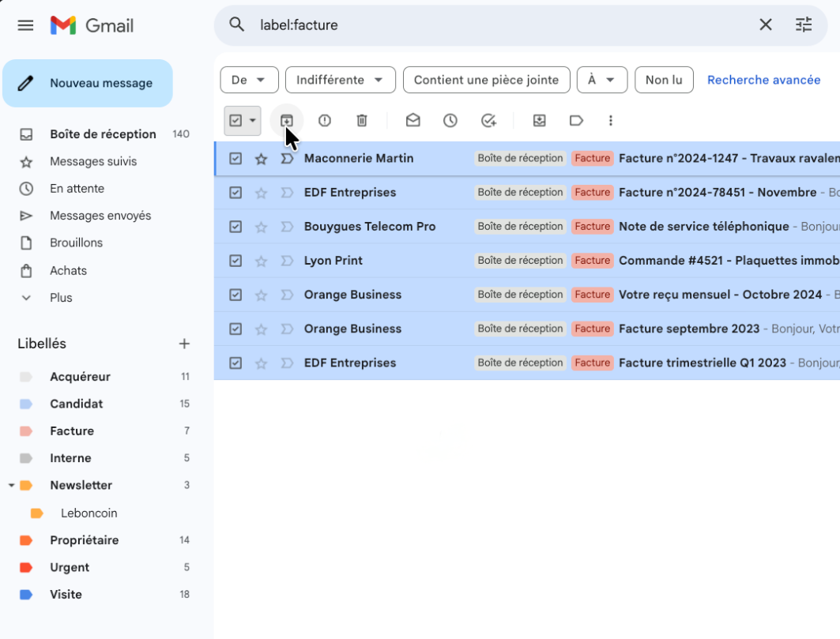Viewport: 840px width, 639px height.
Task: Snooze selected messages with clock icon
Action: click(x=450, y=121)
